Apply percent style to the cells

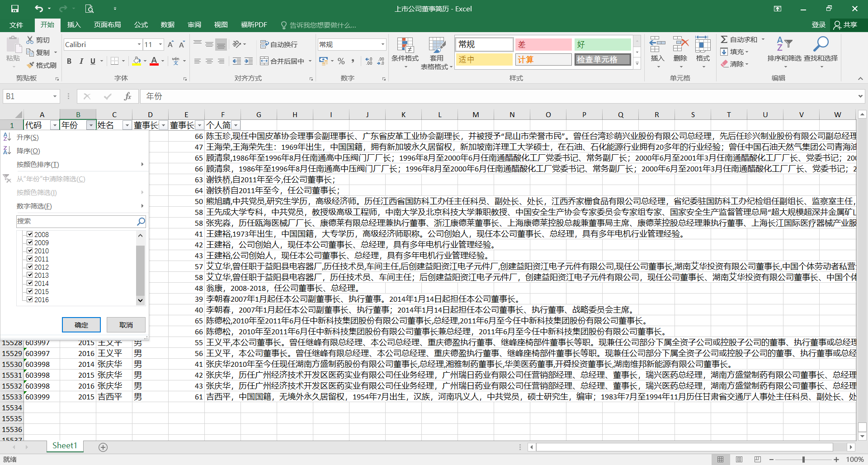[341, 61]
